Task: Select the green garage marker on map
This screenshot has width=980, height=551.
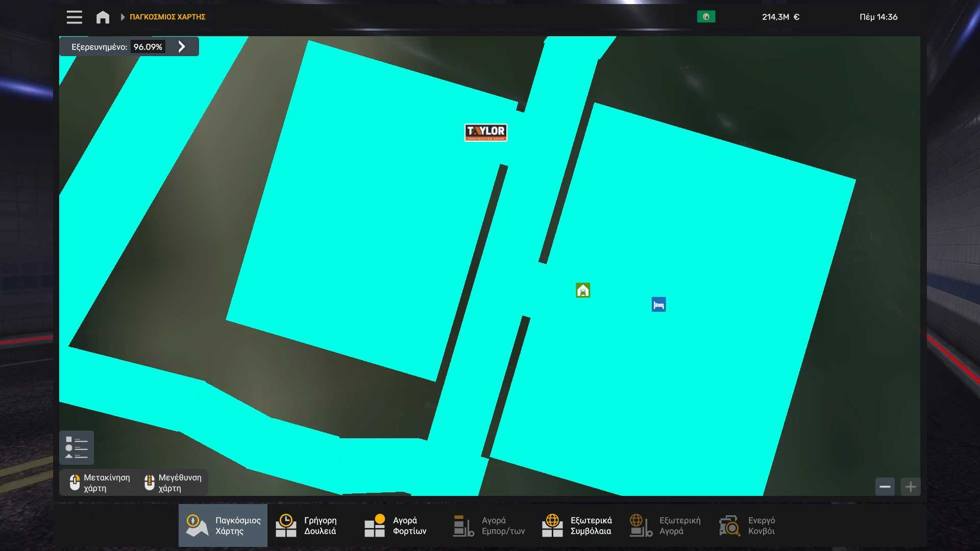Action: (582, 290)
